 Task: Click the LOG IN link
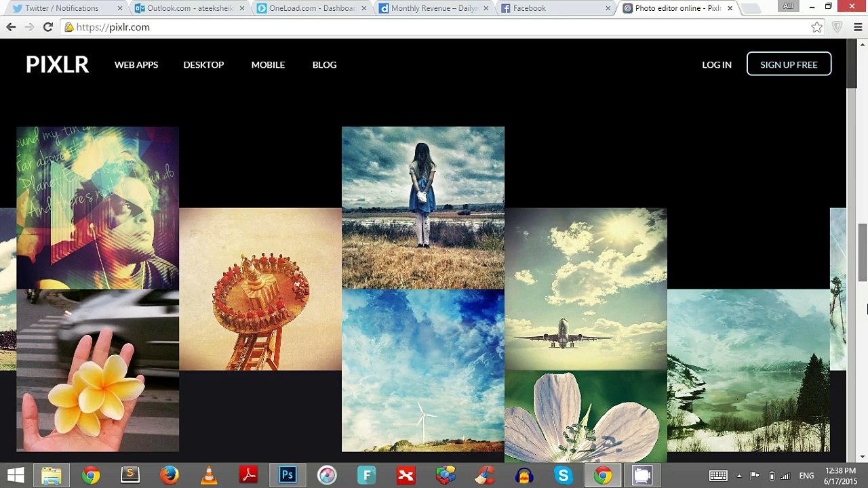[717, 64]
